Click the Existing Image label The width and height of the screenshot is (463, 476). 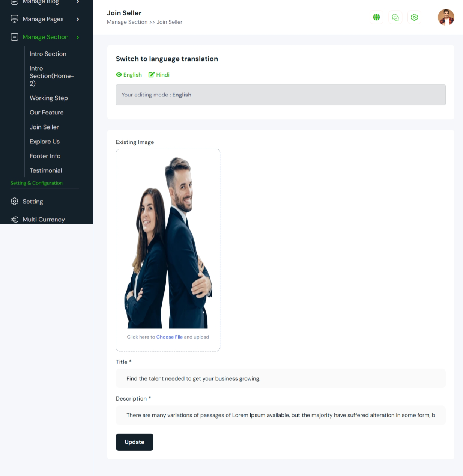click(135, 142)
